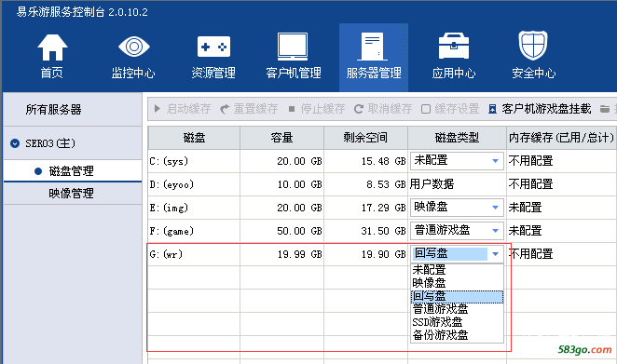617x364 pixels.
Task: Expand disk type dropdown for F: (game)
Action: tap(496, 231)
